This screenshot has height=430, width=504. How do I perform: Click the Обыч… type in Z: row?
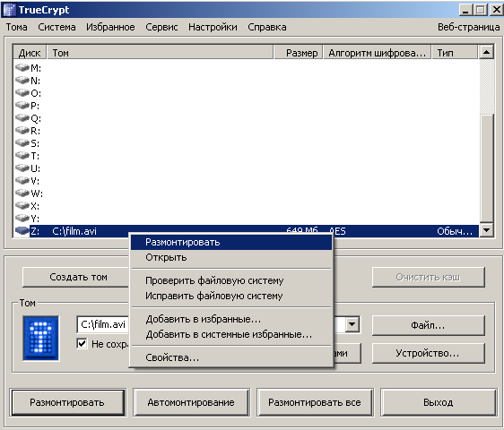455,231
